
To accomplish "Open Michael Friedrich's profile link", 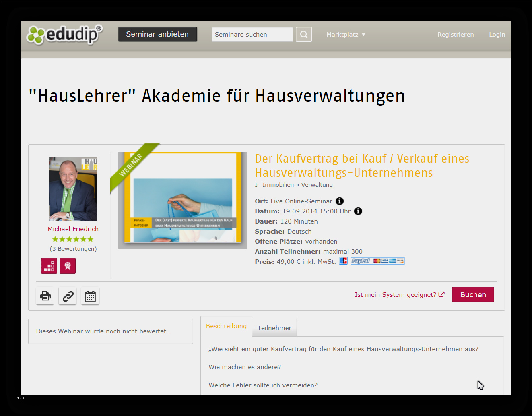I will [73, 229].
